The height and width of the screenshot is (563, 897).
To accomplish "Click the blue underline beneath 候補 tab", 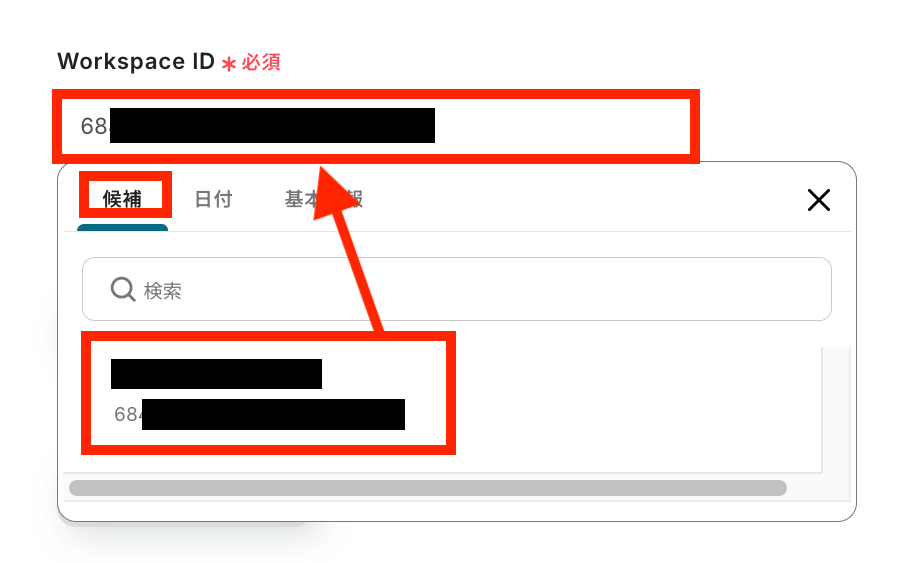I will [x=122, y=228].
